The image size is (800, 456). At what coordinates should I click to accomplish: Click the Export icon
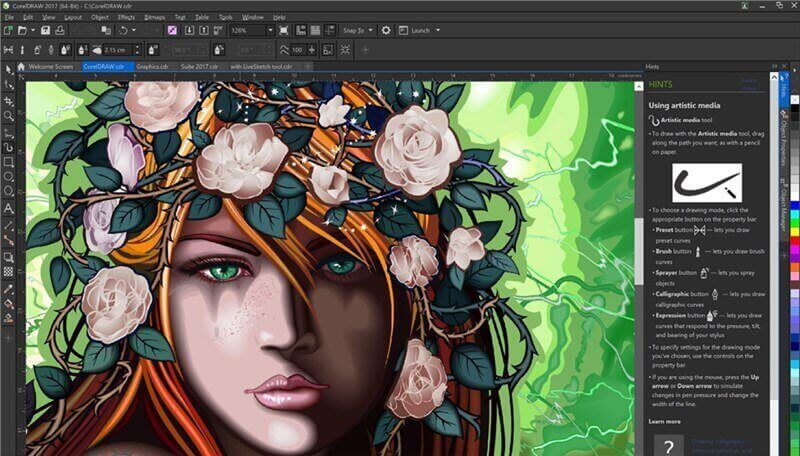tap(204, 31)
